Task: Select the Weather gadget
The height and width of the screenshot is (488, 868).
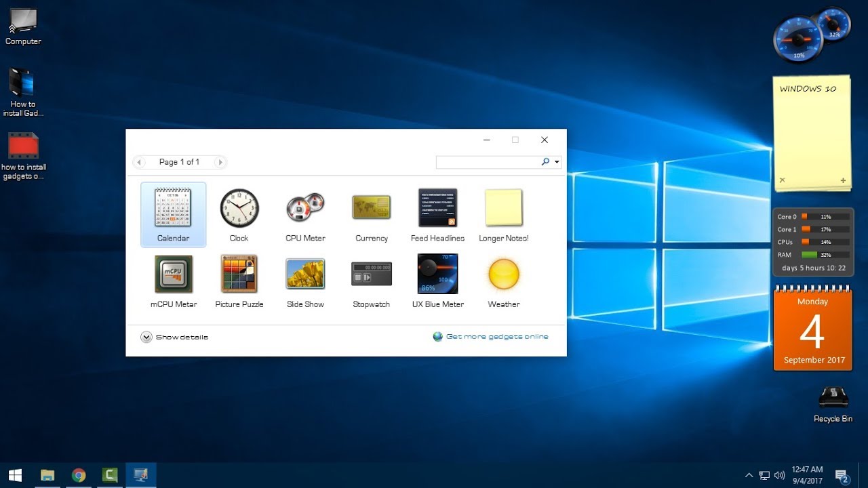Action: click(x=503, y=281)
